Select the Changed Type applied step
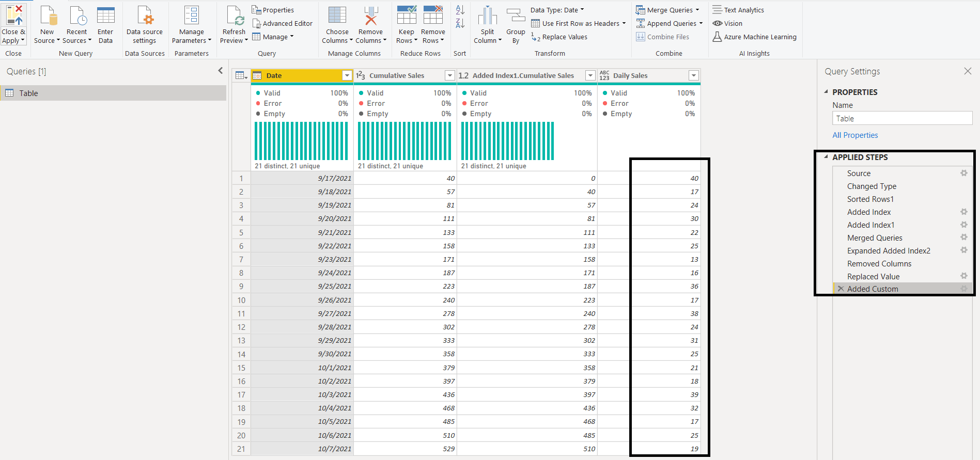980x460 pixels. click(872, 186)
